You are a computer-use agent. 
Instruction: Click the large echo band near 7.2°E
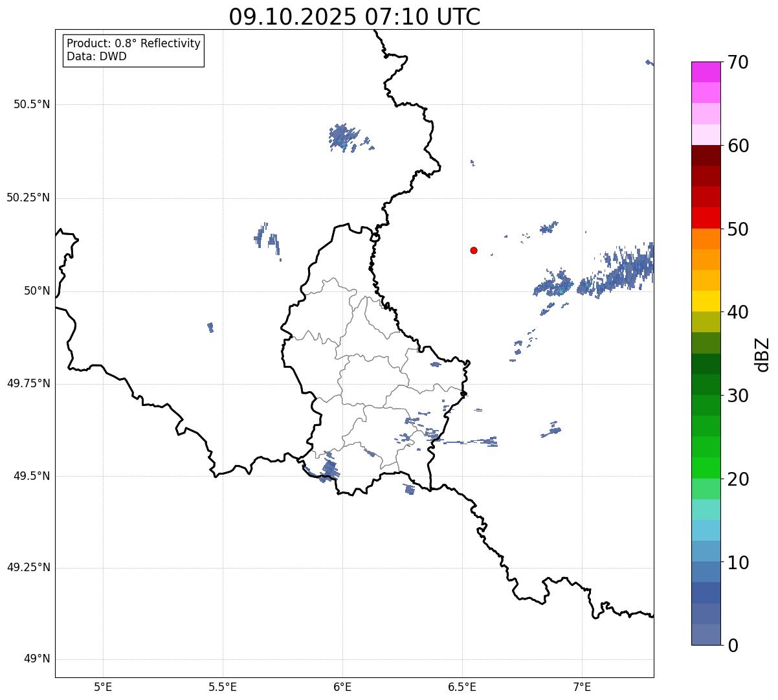[615, 272]
